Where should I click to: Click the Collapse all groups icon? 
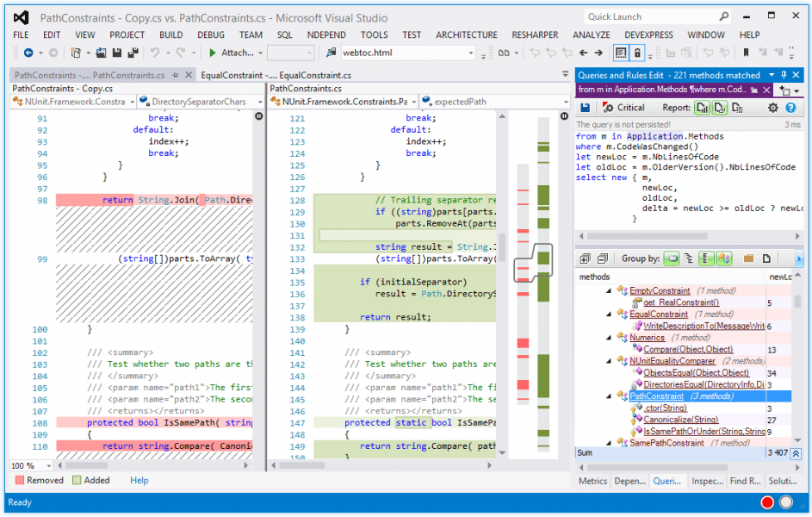(x=602, y=258)
